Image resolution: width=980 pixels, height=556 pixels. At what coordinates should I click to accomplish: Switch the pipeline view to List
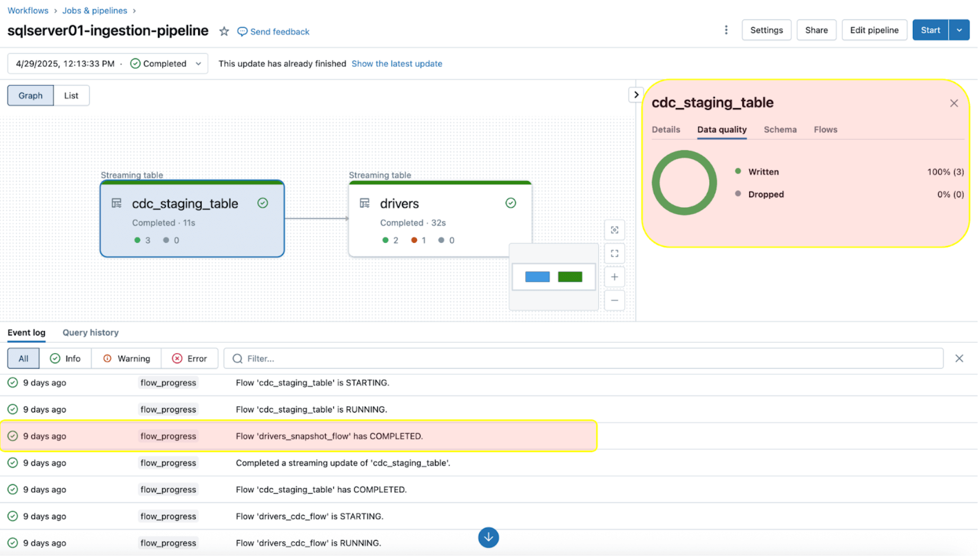71,96
